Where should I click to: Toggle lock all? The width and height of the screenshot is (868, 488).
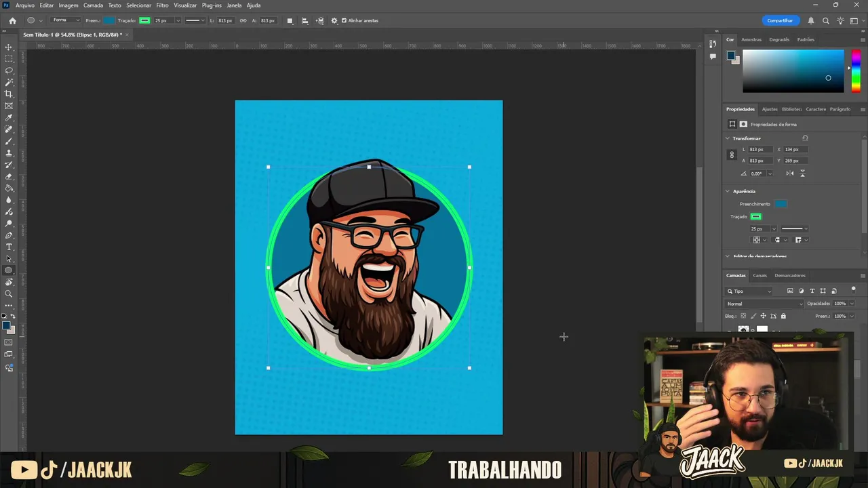click(x=783, y=316)
